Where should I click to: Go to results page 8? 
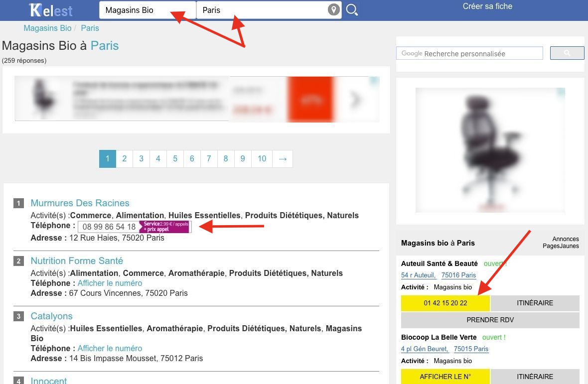[226, 159]
